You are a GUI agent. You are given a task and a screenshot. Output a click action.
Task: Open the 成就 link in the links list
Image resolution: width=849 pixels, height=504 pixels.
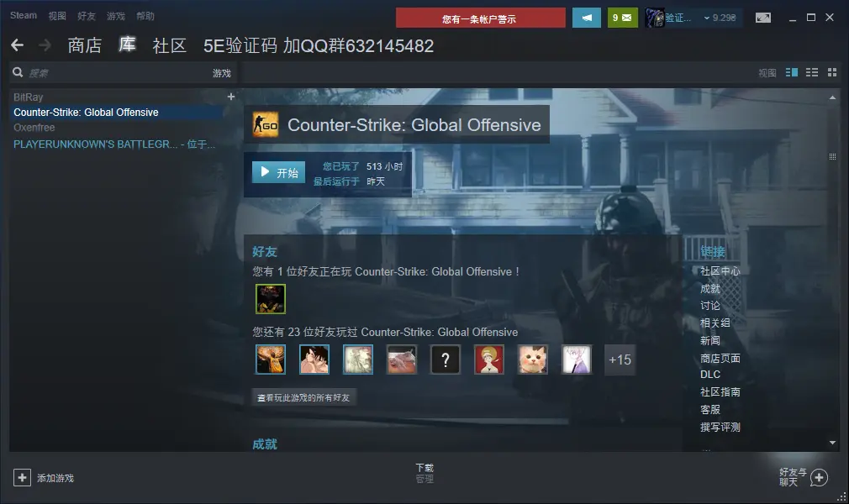click(x=709, y=289)
